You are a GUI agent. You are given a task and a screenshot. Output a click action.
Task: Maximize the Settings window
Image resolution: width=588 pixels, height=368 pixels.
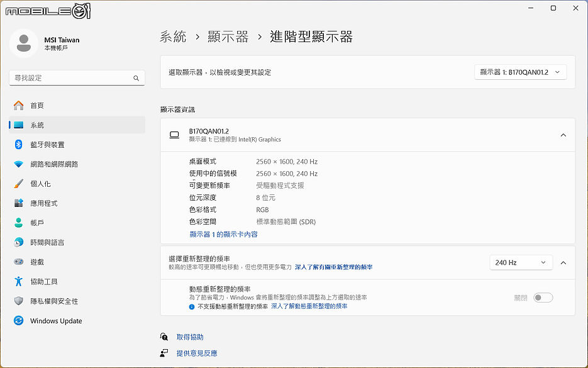553,8
